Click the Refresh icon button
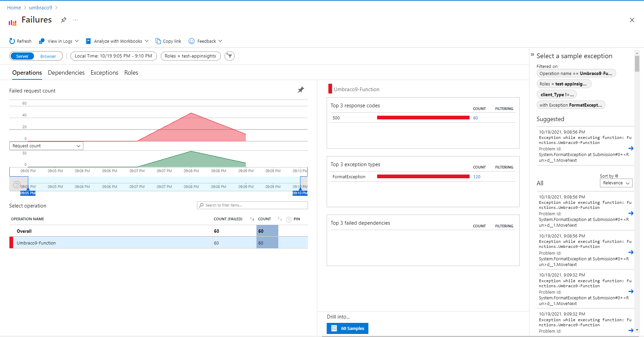Screen dimensions: 644x337 [20, 41]
